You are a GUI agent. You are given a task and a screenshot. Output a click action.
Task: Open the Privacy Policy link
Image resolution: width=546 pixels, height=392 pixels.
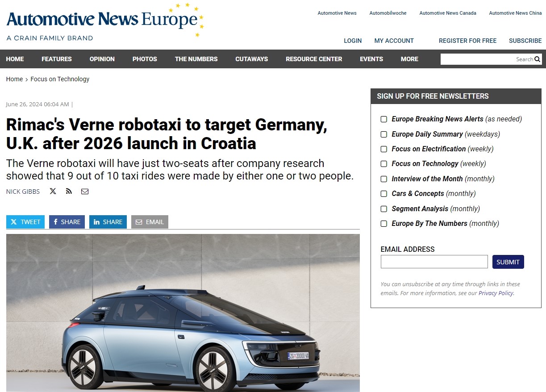(496, 293)
